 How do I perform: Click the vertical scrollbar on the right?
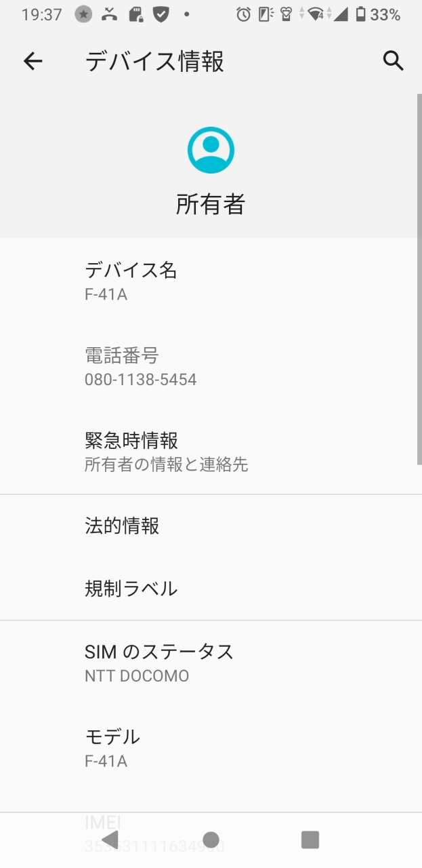[x=419, y=278]
